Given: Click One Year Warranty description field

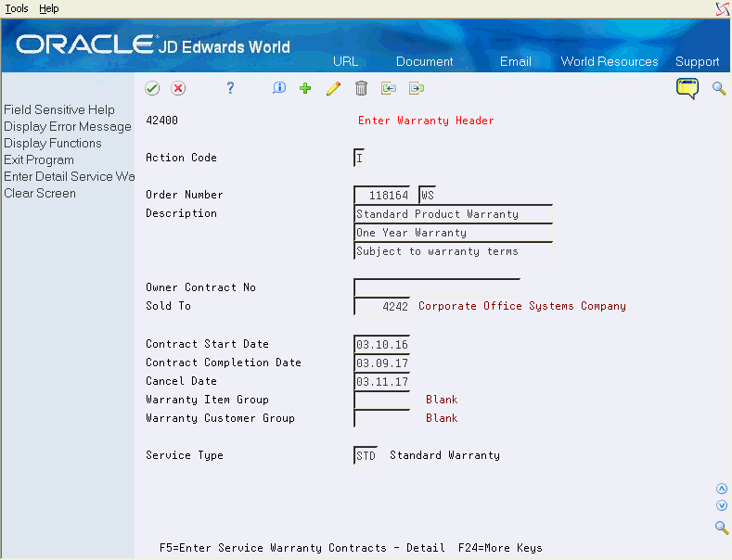Looking at the screenshot, I should 453,233.
